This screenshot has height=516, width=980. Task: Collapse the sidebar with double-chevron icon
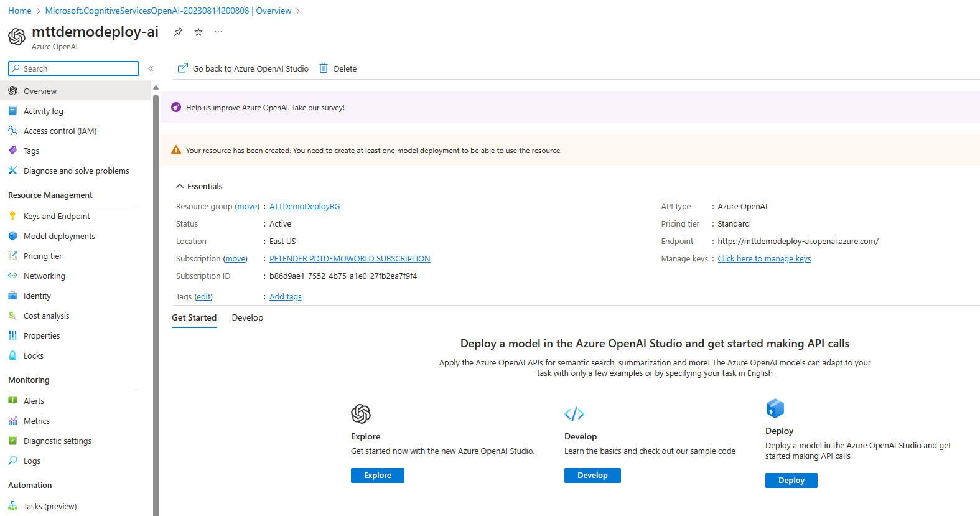[x=151, y=68]
